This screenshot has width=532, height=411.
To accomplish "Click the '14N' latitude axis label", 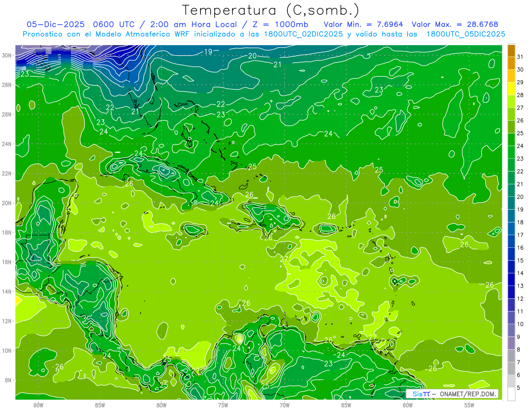I will coord(7,292).
